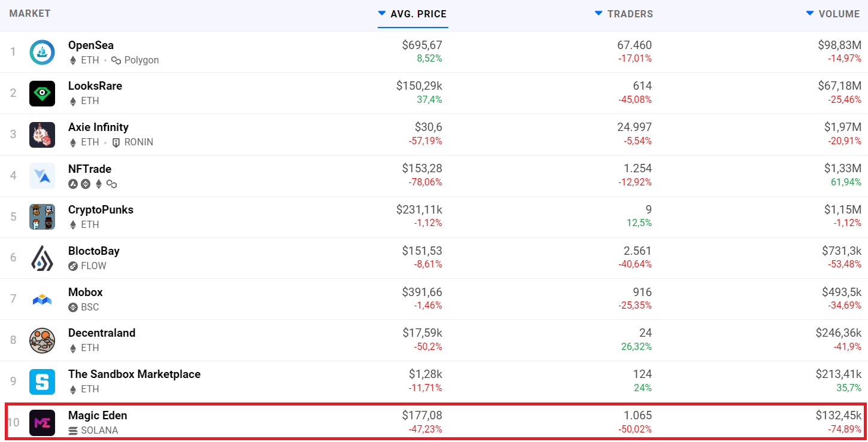Open the Mobox name link
The image size is (868, 442).
pos(86,292)
